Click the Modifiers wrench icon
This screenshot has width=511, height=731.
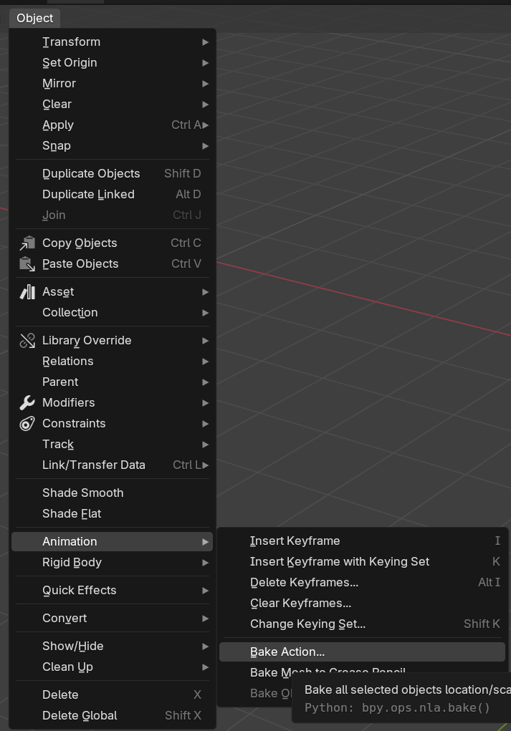(28, 403)
